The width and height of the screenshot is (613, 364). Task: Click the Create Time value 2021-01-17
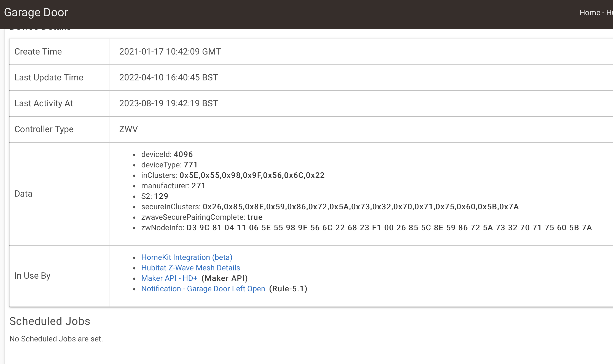click(170, 51)
